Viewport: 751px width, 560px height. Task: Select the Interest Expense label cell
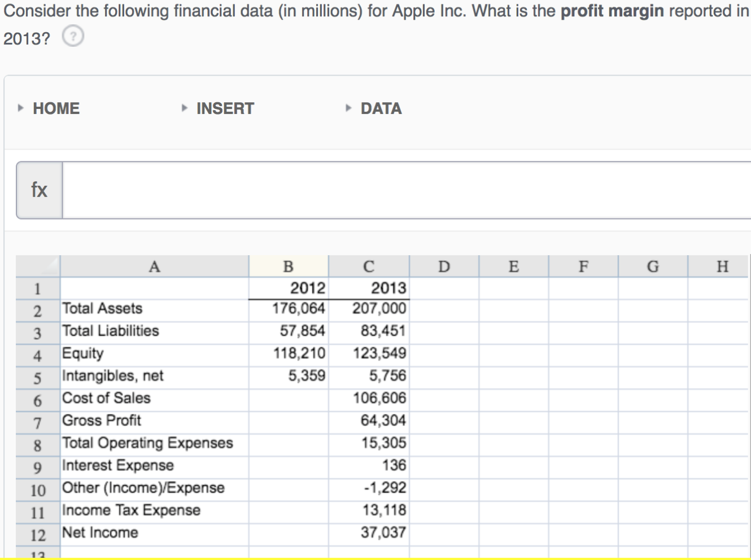click(154, 467)
